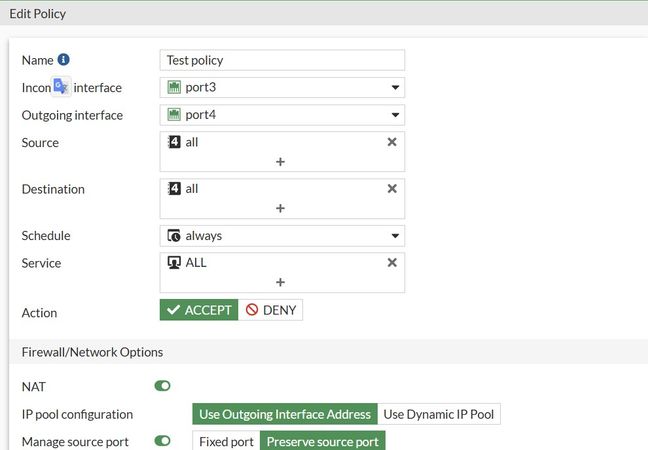Set Action to ACCEPT
Viewport: 648px width, 450px height.
199,310
